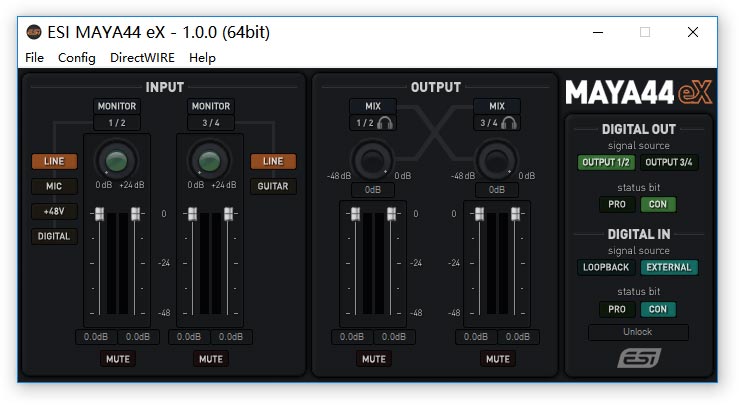This screenshot has height=405, width=739.
Task: Open the Config menu
Action: coord(76,58)
